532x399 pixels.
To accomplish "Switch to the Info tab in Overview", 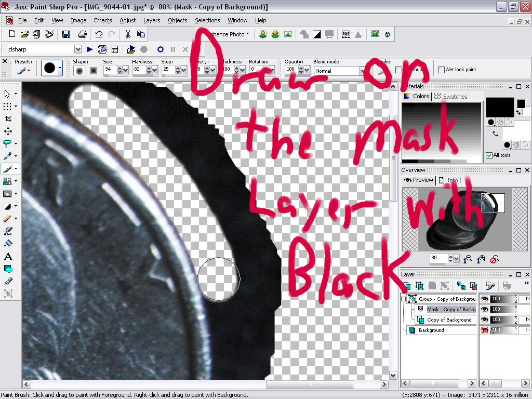I will pyautogui.click(x=448, y=180).
